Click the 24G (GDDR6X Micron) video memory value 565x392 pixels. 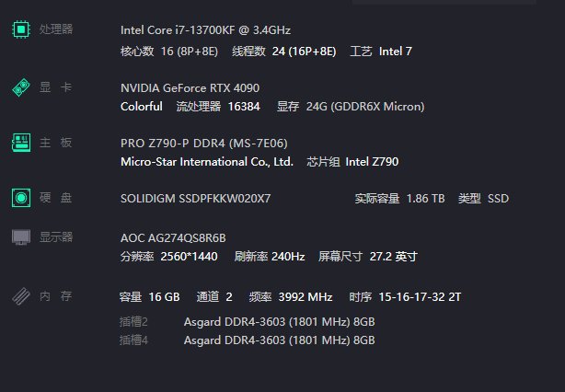(365, 107)
